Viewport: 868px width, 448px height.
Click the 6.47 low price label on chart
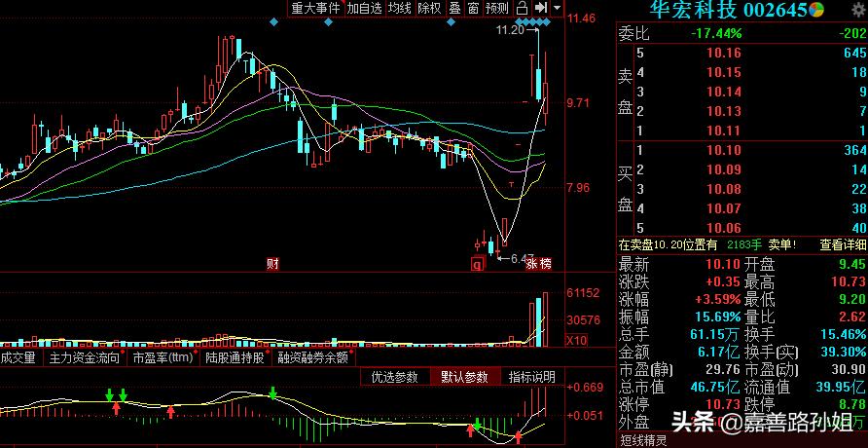(522, 258)
